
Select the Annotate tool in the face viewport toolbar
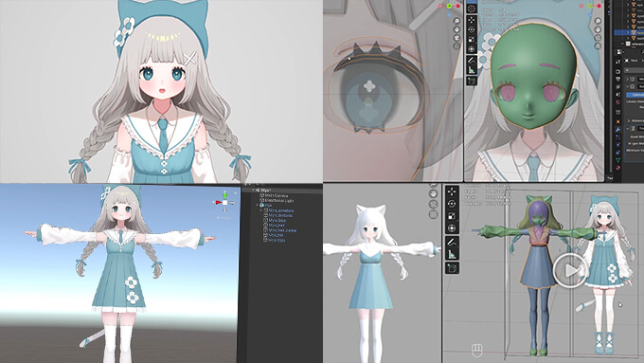pyautogui.click(x=472, y=60)
